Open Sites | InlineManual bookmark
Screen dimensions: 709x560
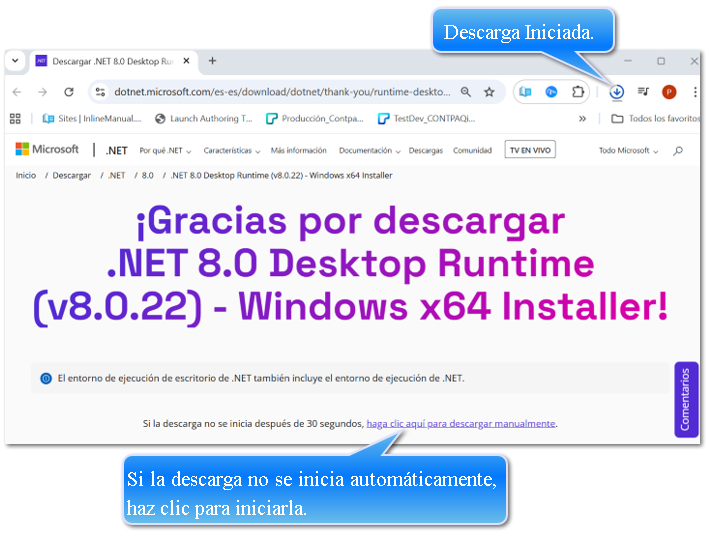pyautogui.click(x=92, y=119)
